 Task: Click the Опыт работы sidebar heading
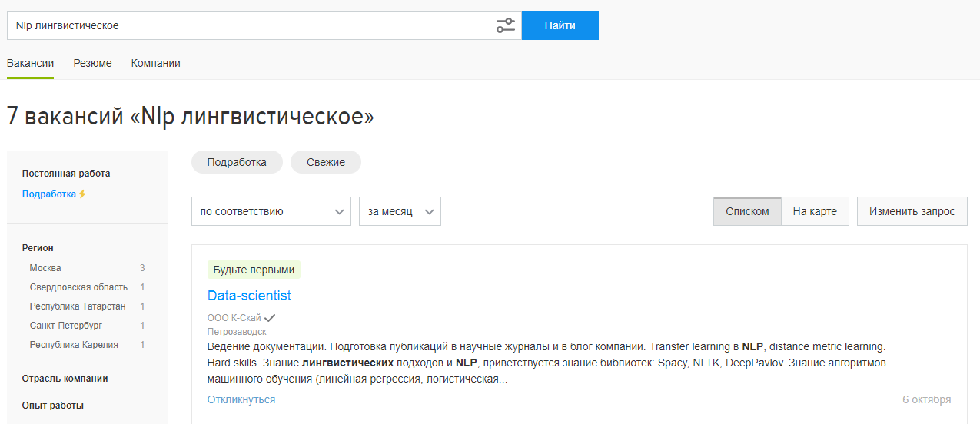[x=53, y=406]
